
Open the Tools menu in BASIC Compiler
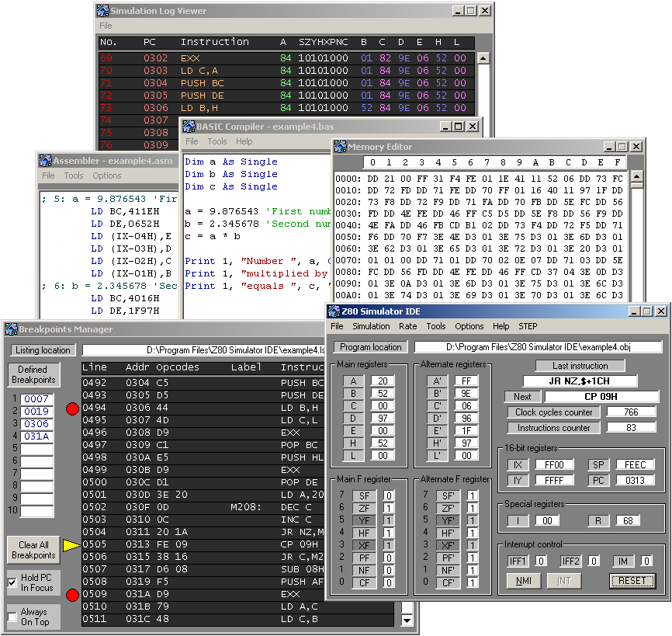[217, 141]
